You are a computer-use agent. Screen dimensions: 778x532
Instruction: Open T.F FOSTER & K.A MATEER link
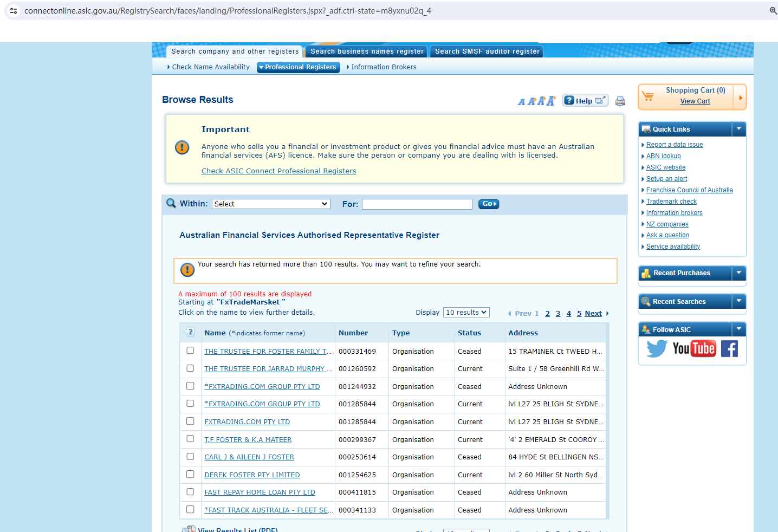tap(248, 440)
